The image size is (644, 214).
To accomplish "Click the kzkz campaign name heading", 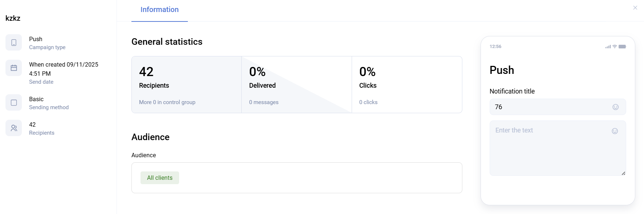I will coord(13,18).
